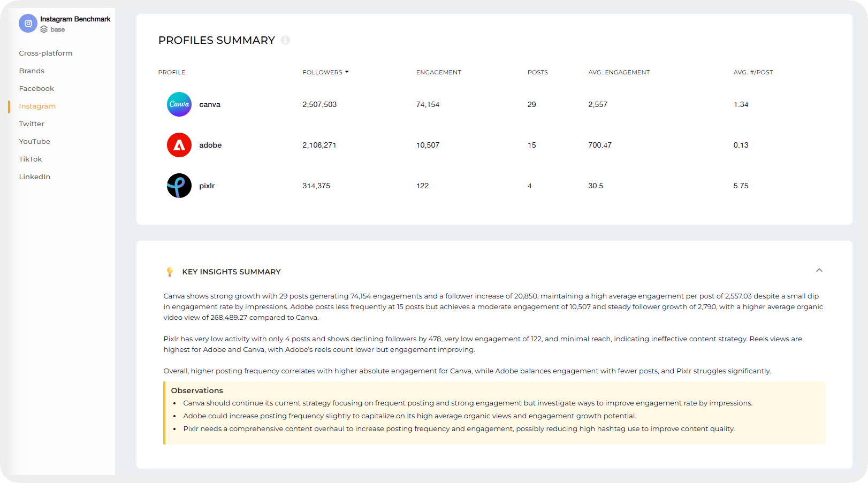Click the Posts column header
This screenshot has width=868, height=483.
click(538, 72)
